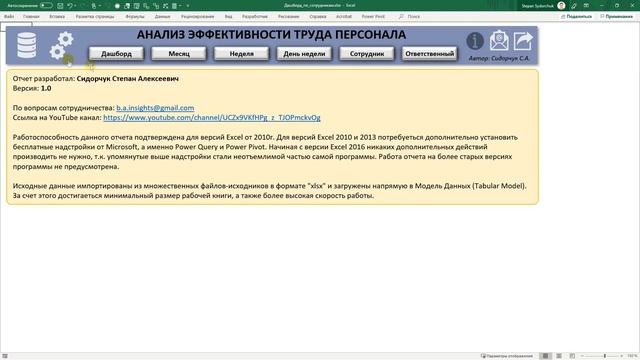This screenshot has width=640, height=360.
Task: Open the Примечания comments button
Action: tap(616, 16)
